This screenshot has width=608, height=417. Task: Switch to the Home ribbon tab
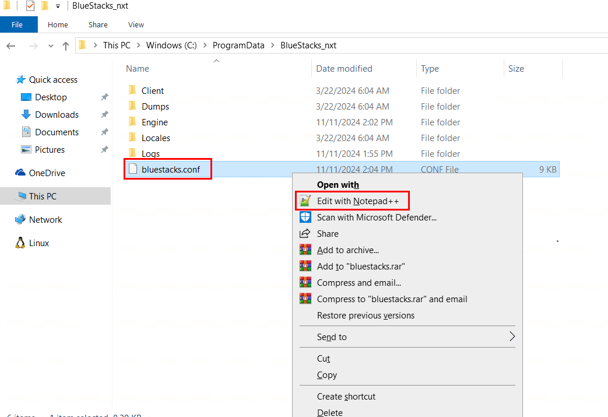[x=58, y=24]
